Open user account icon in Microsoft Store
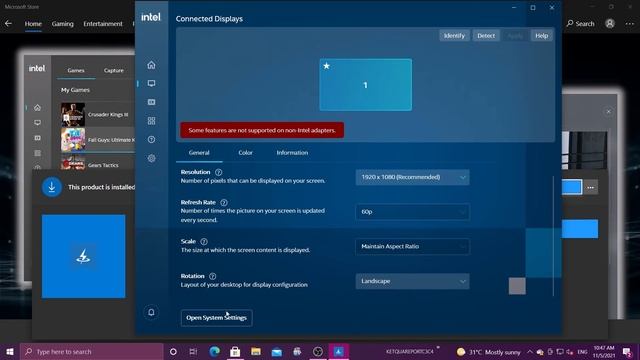This screenshot has width=640, height=360. click(610, 24)
